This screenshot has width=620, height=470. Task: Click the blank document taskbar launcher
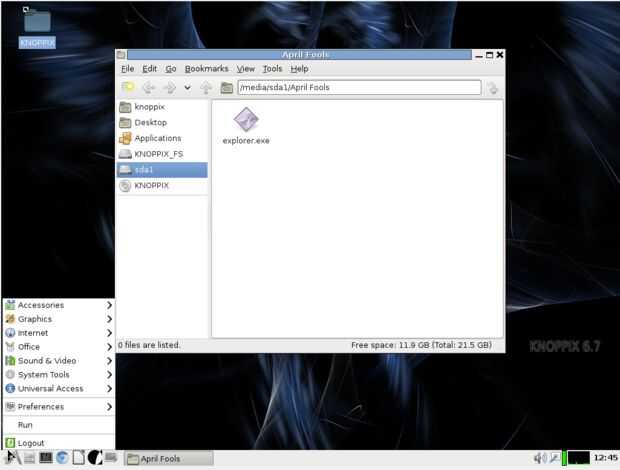click(78, 458)
